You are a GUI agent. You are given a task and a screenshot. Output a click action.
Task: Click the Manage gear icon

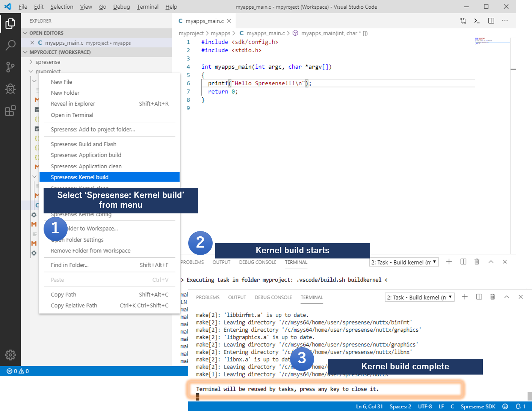click(10, 355)
